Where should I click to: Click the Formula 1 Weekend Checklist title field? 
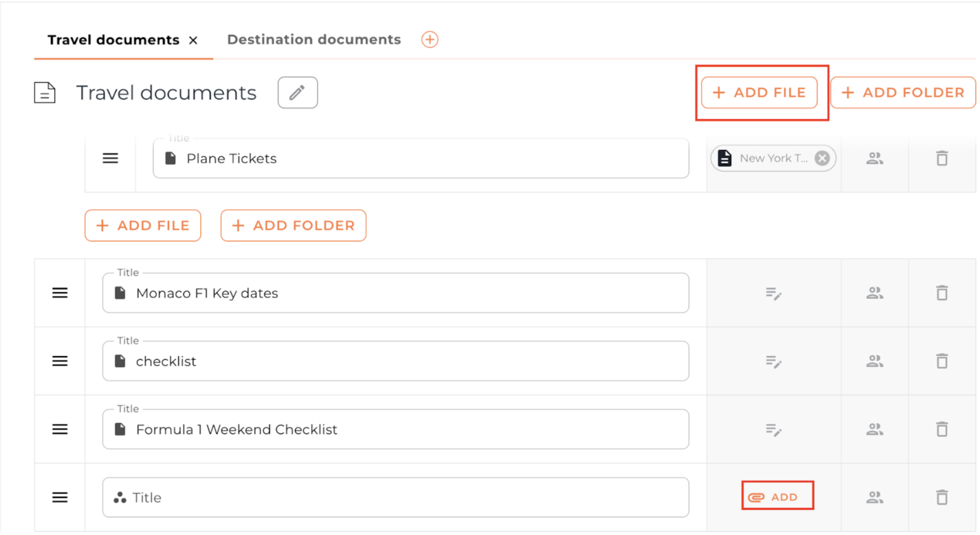[x=399, y=429]
